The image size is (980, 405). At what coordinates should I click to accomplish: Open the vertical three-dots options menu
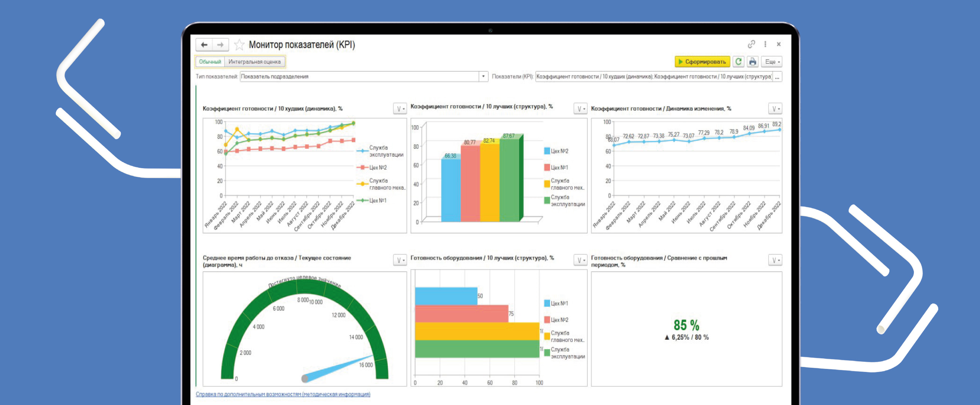point(765,44)
